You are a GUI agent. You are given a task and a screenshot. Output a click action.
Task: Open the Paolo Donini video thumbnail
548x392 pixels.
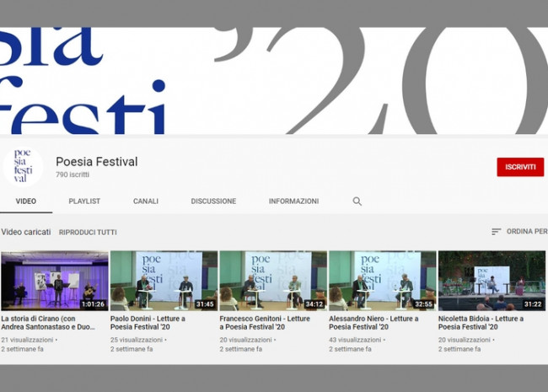pyautogui.click(x=164, y=281)
